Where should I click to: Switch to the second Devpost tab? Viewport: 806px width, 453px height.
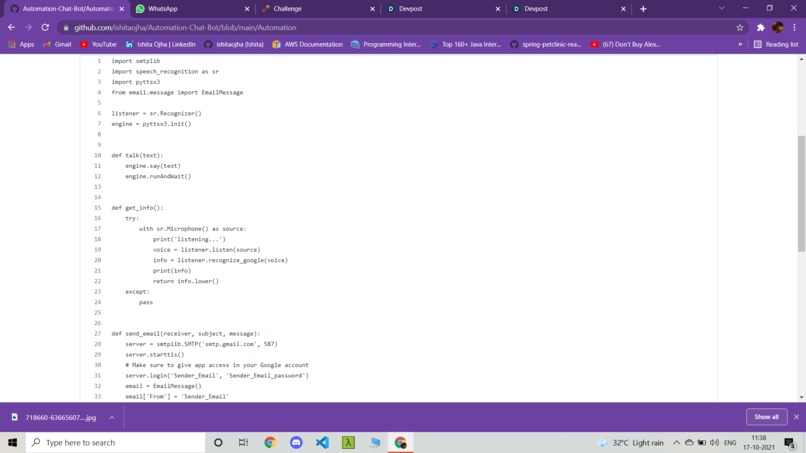pos(569,9)
